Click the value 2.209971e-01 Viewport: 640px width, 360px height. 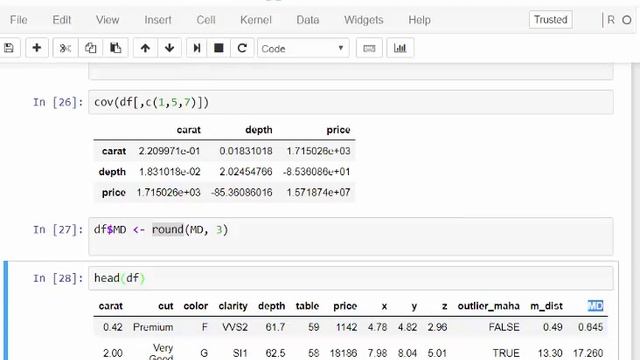tap(169, 151)
